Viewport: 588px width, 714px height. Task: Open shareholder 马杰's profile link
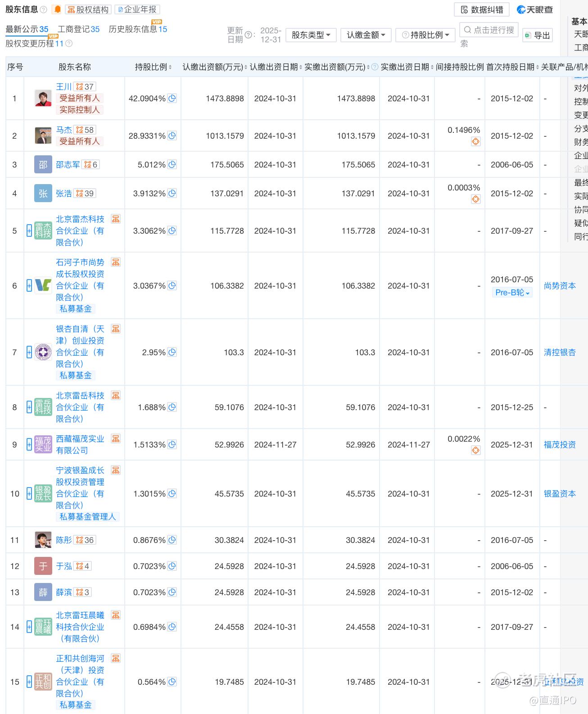coord(64,130)
